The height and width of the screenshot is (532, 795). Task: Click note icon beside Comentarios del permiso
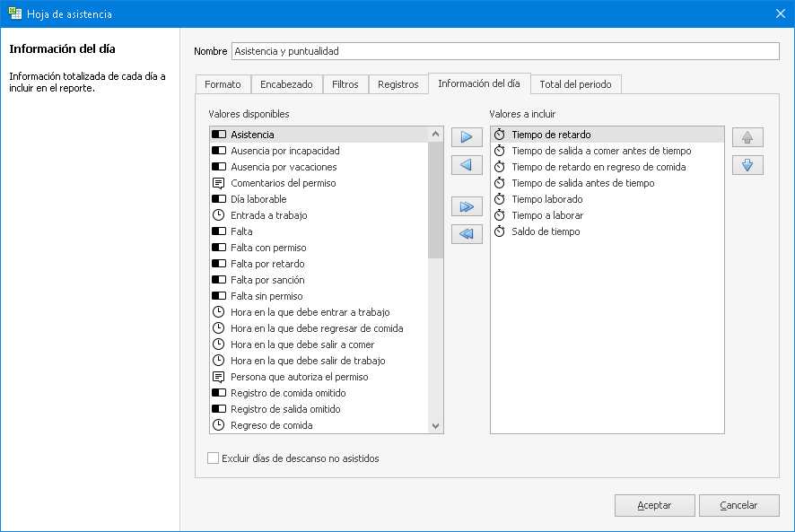click(x=218, y=183)
